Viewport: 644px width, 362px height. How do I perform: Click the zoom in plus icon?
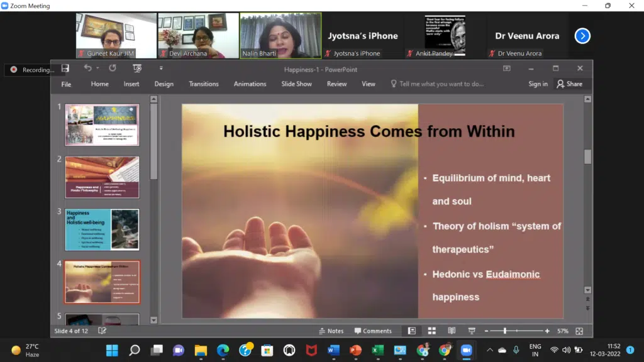547,331
